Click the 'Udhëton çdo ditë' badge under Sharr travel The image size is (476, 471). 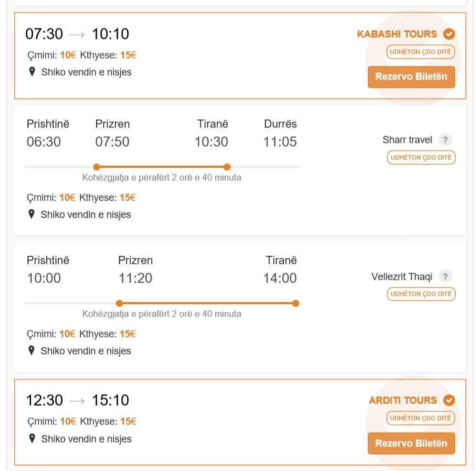tap(421, 158)
